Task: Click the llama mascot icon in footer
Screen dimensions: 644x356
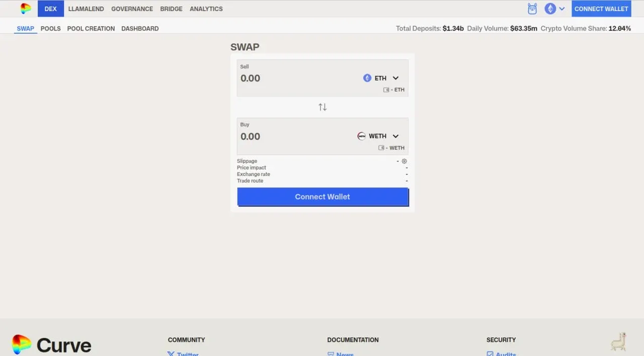Action: point(618,341)
